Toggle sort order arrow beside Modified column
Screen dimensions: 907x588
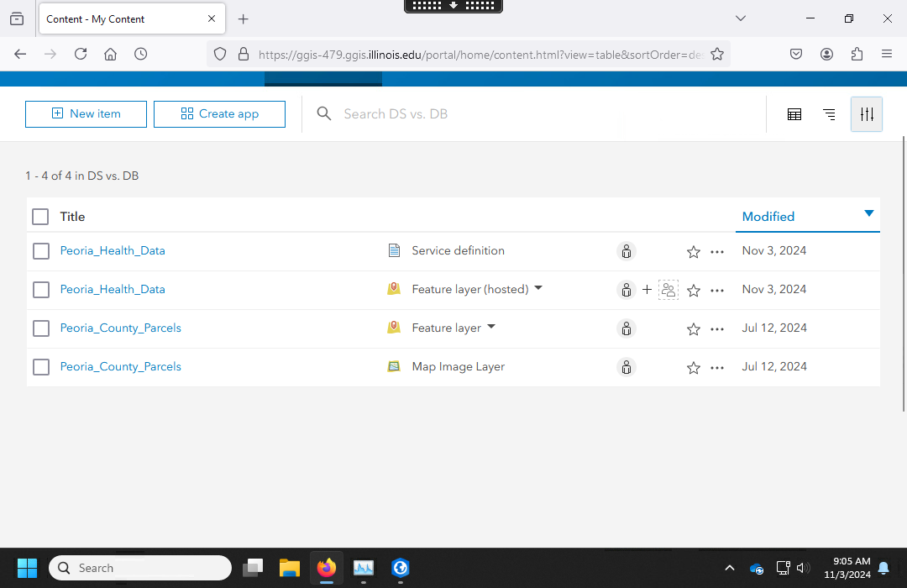pos(869,213)
